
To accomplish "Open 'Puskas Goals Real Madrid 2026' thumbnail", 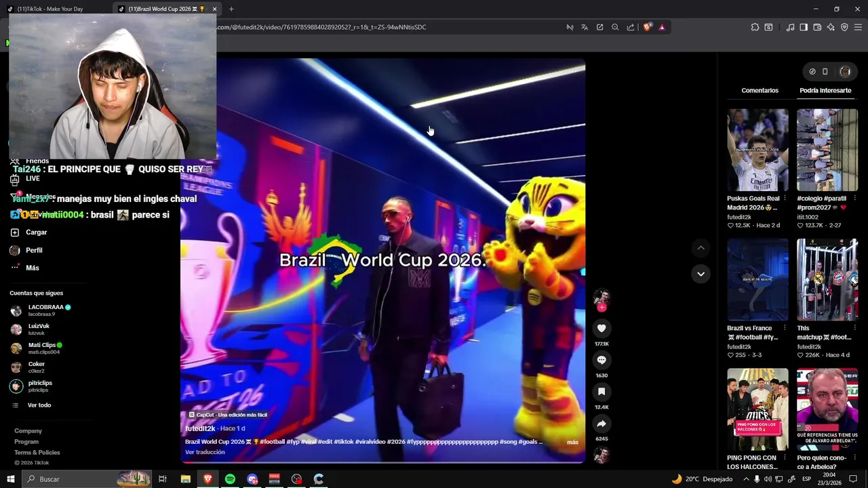I will pos(757,150).
